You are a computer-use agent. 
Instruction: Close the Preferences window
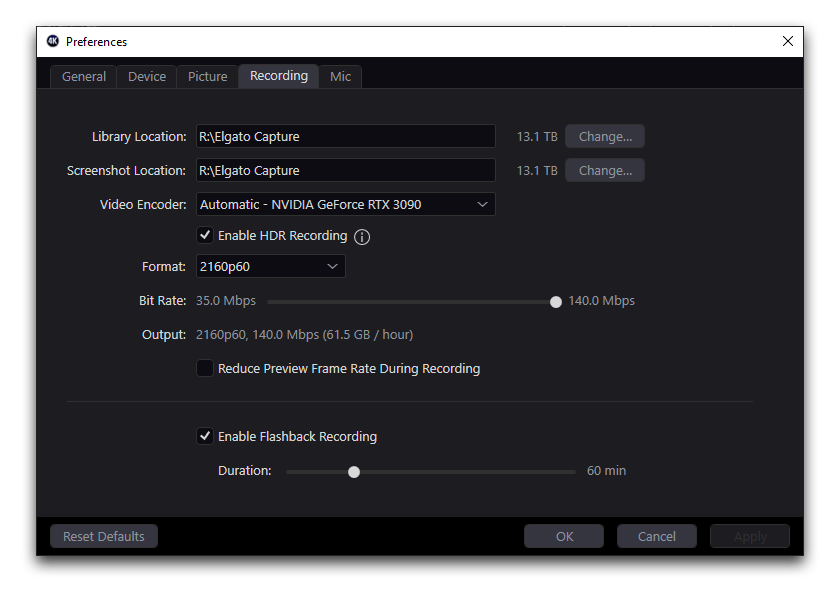tap(788, 41)
